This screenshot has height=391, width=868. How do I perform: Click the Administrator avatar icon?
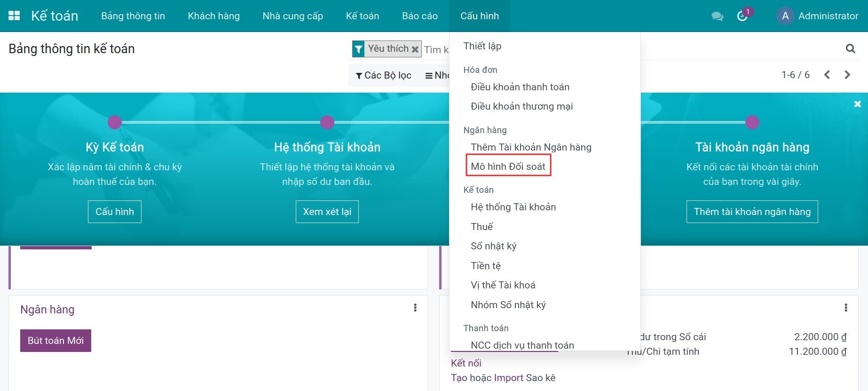(x=785, y=16)
